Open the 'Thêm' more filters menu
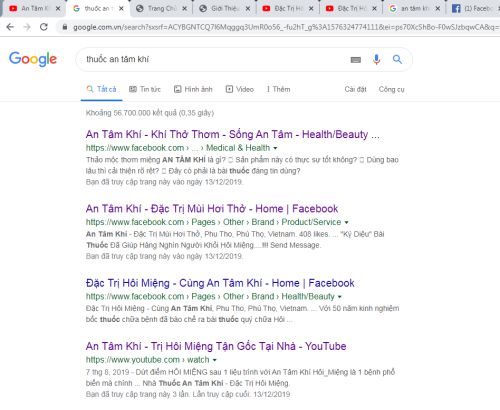The image size is (500, 410). tap(278, 89)
